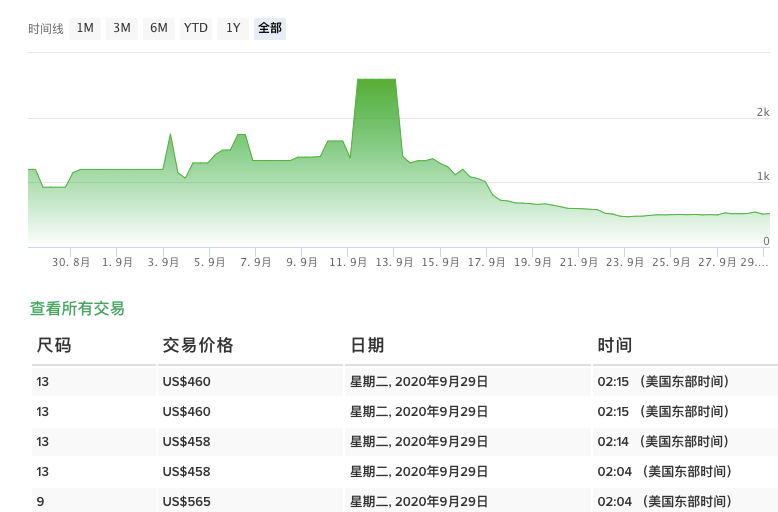Click the 时间 column header
Screen dimensions: 778x512
[x=615, y=345]
